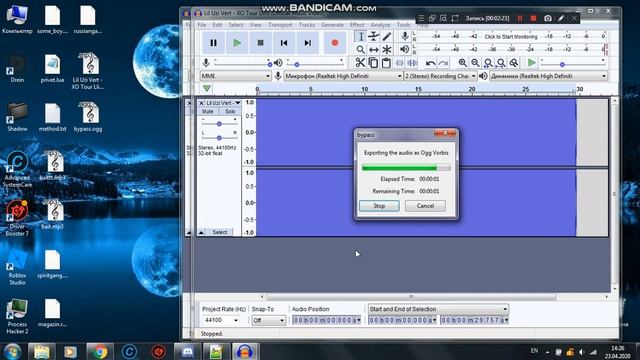
Task: Click the Zoom Toggle icon
Action: click(514, 63)
